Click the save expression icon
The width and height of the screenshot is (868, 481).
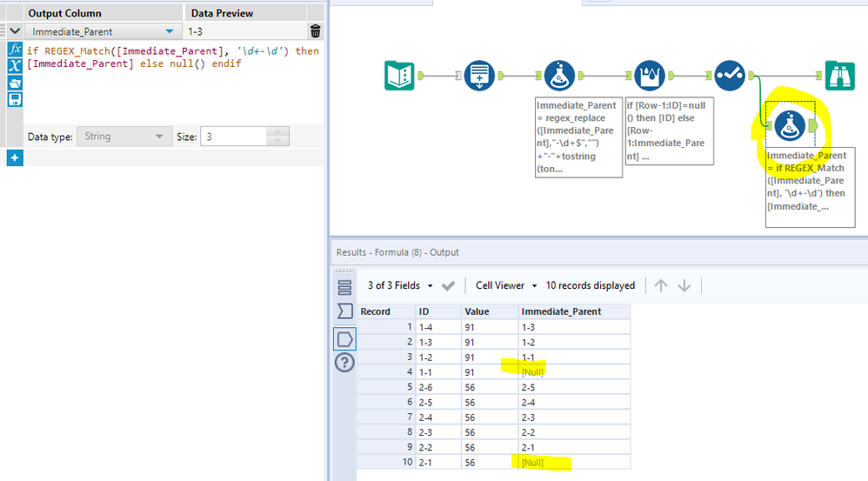pos(14,100)
